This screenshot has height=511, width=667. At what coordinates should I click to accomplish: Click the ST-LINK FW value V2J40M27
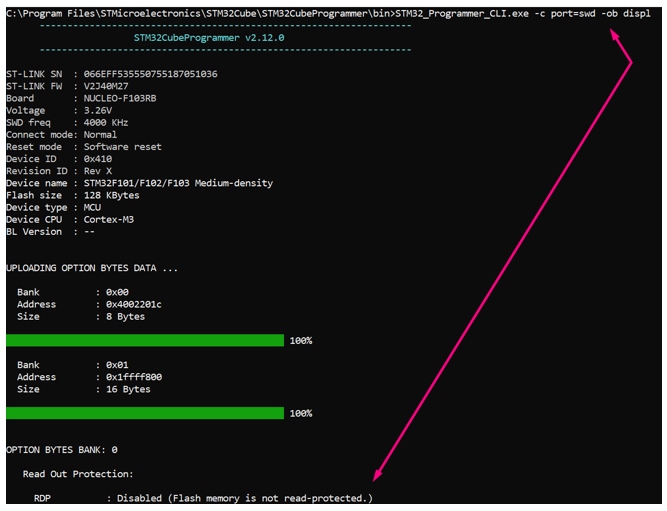(x=106, y=86)
